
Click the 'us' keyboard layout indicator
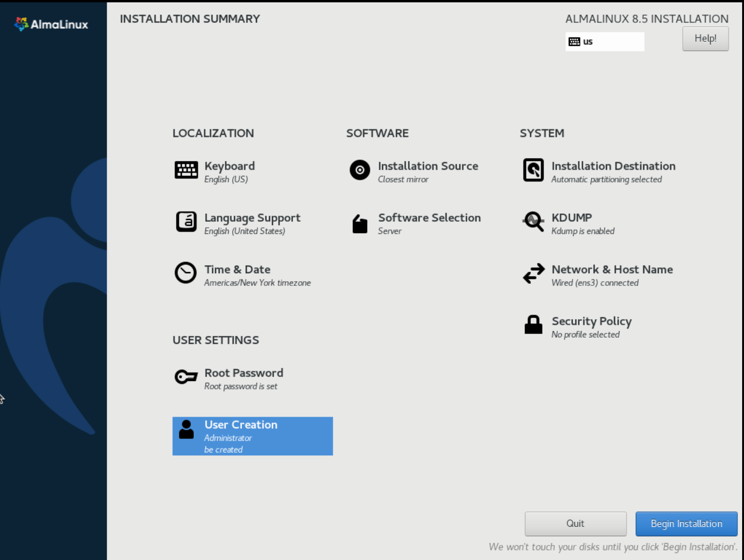tap(604, 42)
